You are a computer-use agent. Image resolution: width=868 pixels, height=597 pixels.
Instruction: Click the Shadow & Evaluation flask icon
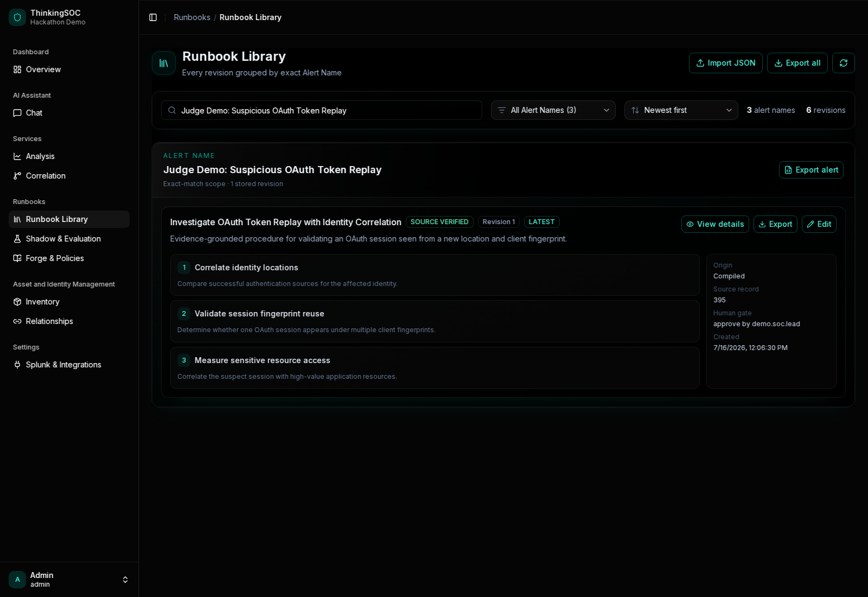point(17,239)
